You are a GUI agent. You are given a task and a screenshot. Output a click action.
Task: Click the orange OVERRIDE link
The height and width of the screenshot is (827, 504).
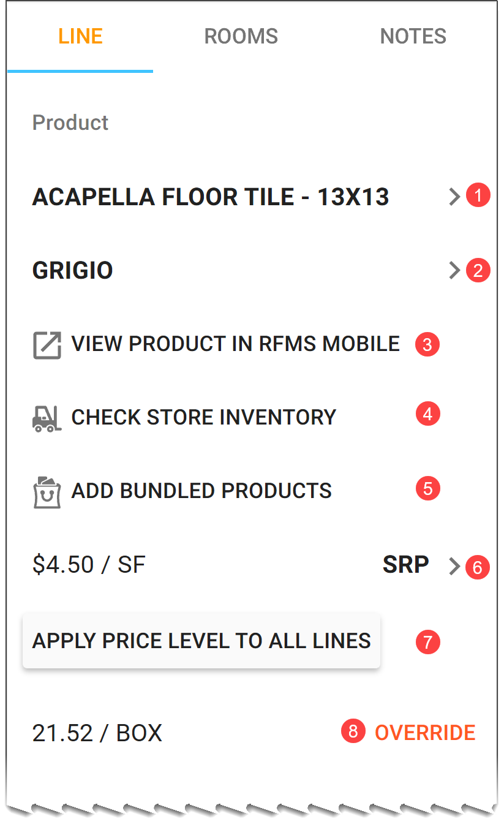click(425, 733)
